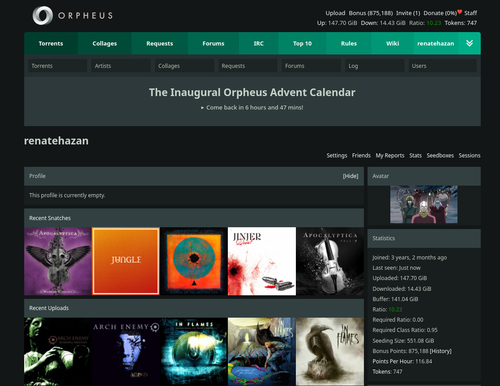Open the Torrents main navigation tab
This screenshot has height=386, width=500.
coord(51,43)
